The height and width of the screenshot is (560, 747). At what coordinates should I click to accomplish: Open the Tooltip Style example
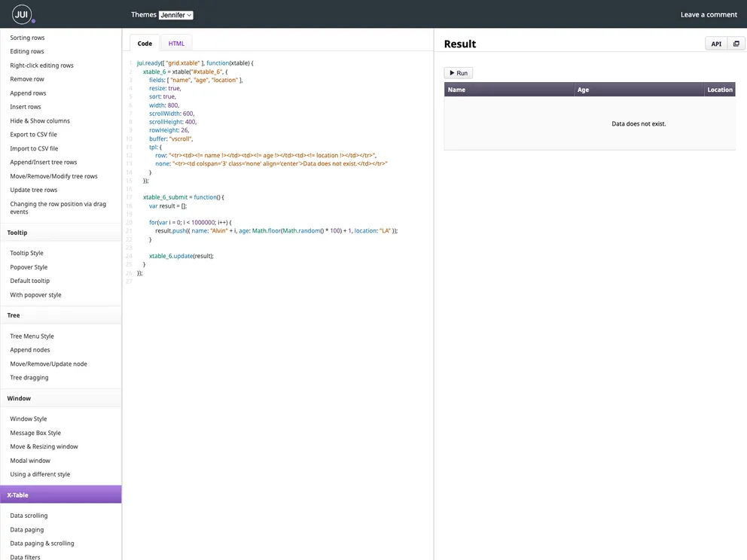[26, 252]
